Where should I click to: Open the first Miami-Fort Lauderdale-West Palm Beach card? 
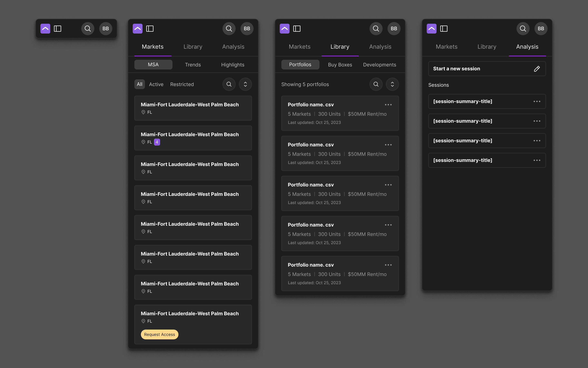(193, 108)
